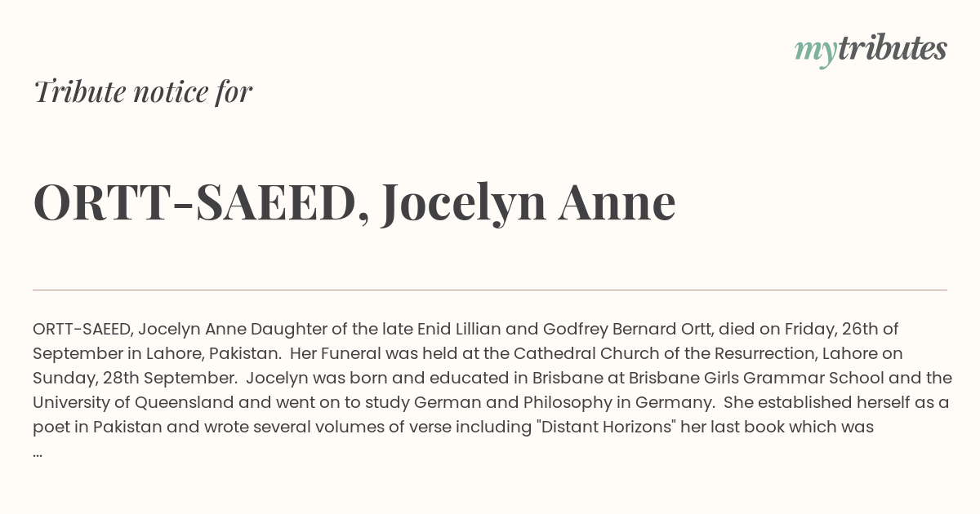Click the surname "ORTT-SAEED" in the heading
980x514 pixels.
coord(195,202)
